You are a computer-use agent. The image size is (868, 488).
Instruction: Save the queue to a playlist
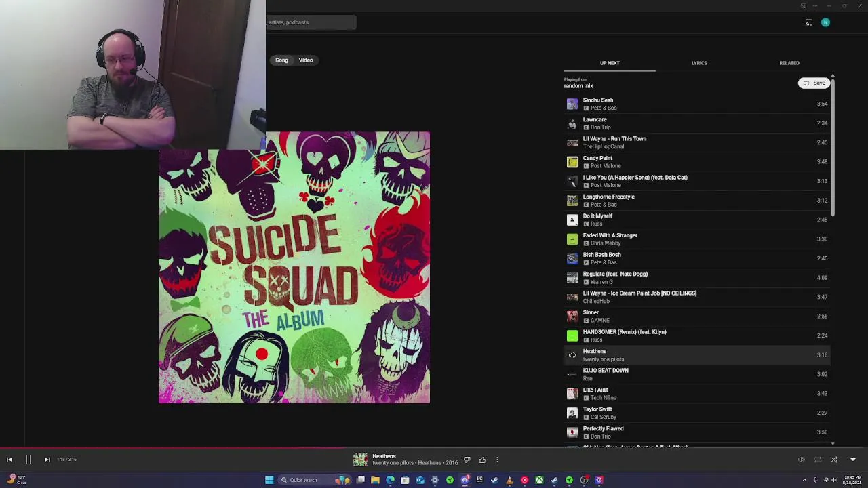tap(814, 83)
